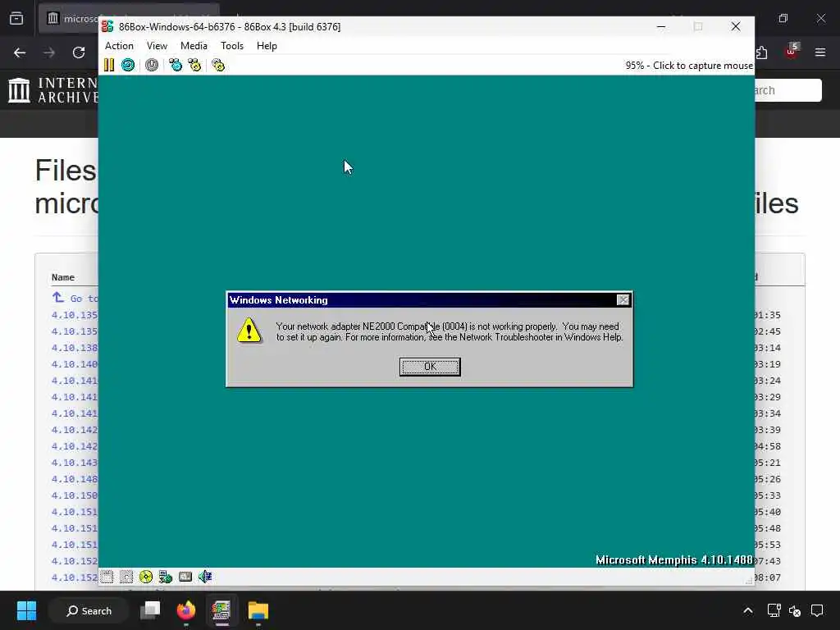This screenshot has height=630, width=840.
Task: Open the View menu in 86Box
Action: [x=157, y=46]
